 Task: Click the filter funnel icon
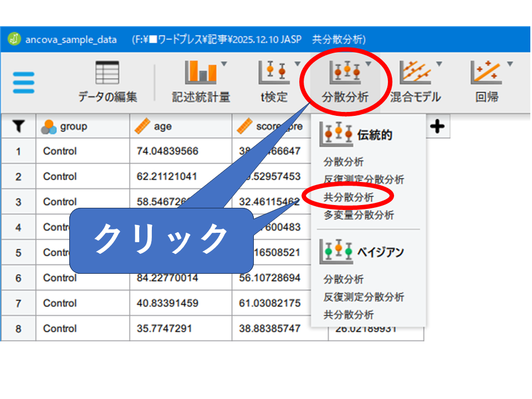click(x=18, y=127)
